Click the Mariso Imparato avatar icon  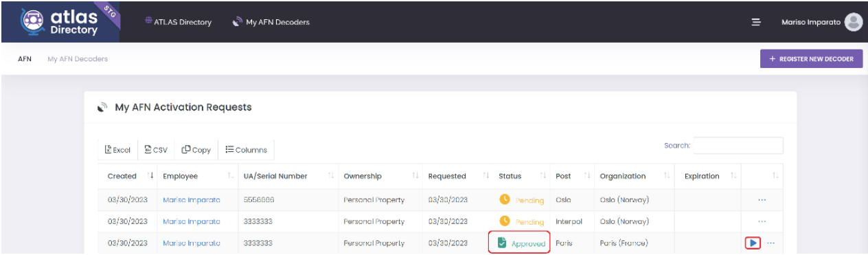pos(854,22)
